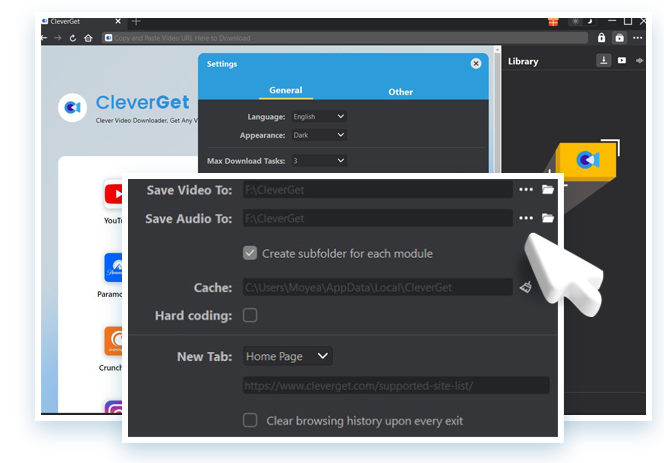Click the Save Video To path field
Screen dimensions: 664x463
click(378, 190)
